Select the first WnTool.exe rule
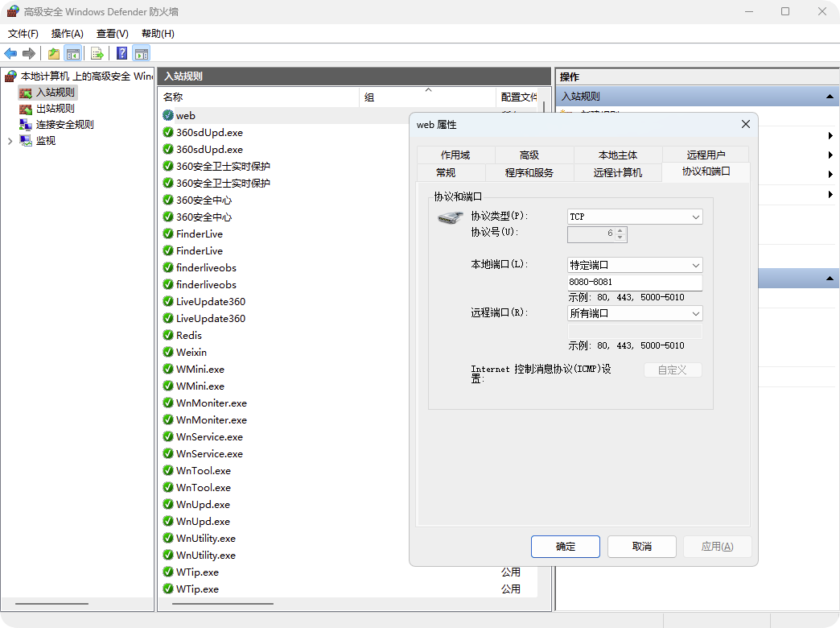 click(203, 470)
